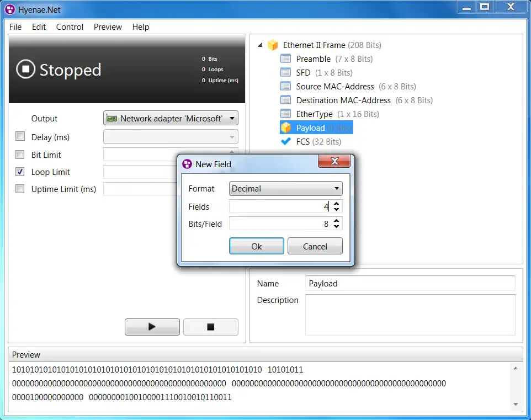531x420 pixels.
Task: Decrease the Fields count with the down arrow
Action: coord(336,209)
